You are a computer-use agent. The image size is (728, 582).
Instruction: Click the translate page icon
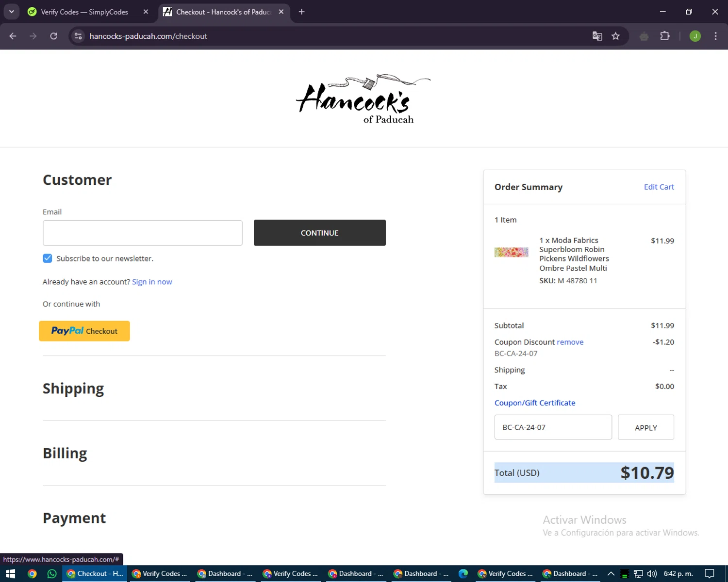tap(597, 36)
